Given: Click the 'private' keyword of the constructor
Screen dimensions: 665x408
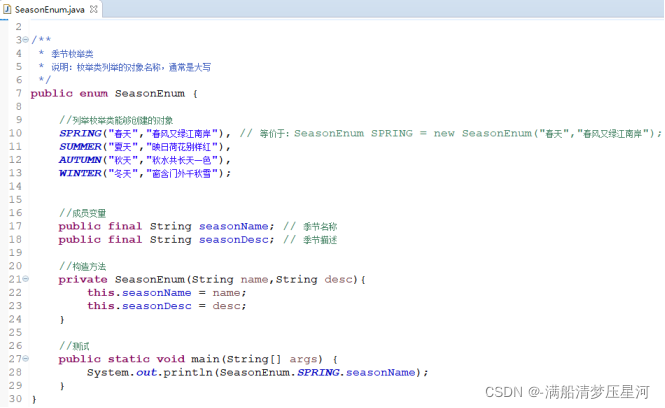Looking at the screenshot, I should click(x=83, y=280).
